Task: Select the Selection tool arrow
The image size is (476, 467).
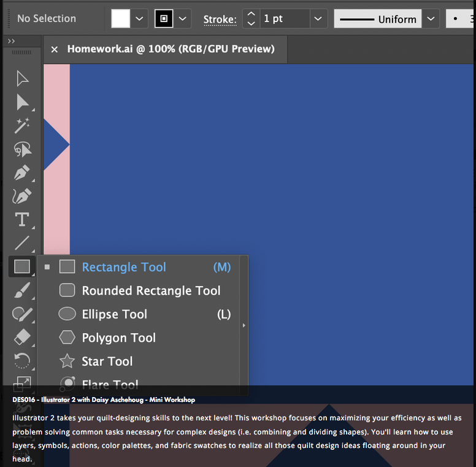Action: coord(22,79)
